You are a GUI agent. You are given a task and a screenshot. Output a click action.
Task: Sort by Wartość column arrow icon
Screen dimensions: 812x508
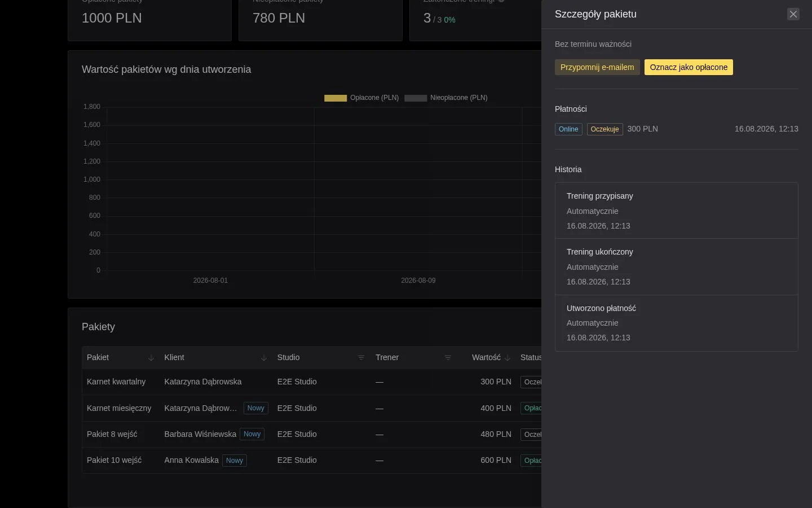(507, 358)
